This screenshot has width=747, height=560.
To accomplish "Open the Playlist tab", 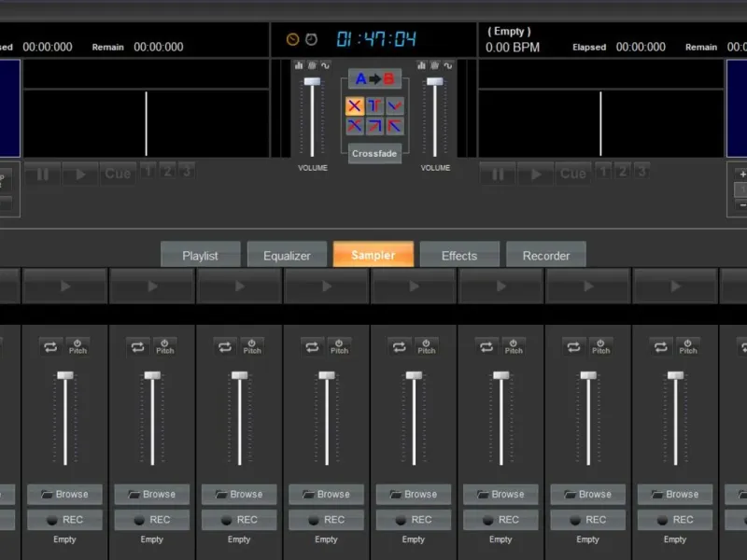I will pos(201,255).
